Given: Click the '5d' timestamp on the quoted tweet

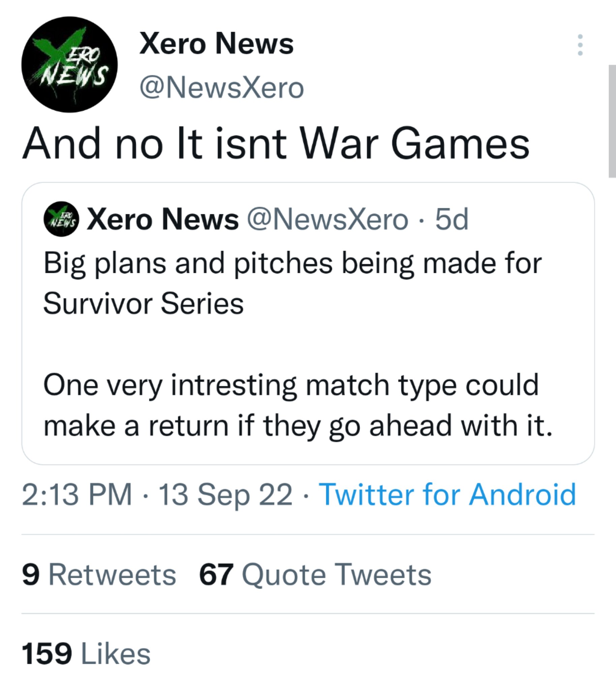Looking at the screenshot, I should point(452,219).
